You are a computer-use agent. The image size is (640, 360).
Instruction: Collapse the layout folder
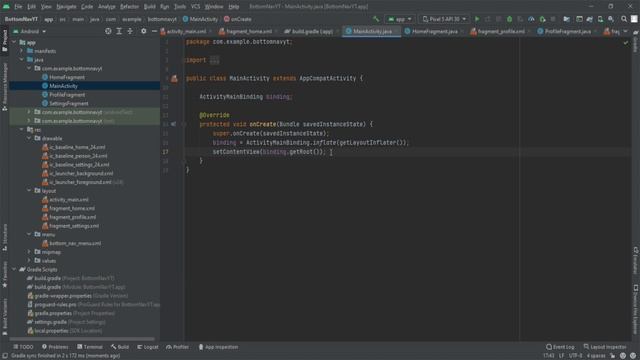[29, 191]
